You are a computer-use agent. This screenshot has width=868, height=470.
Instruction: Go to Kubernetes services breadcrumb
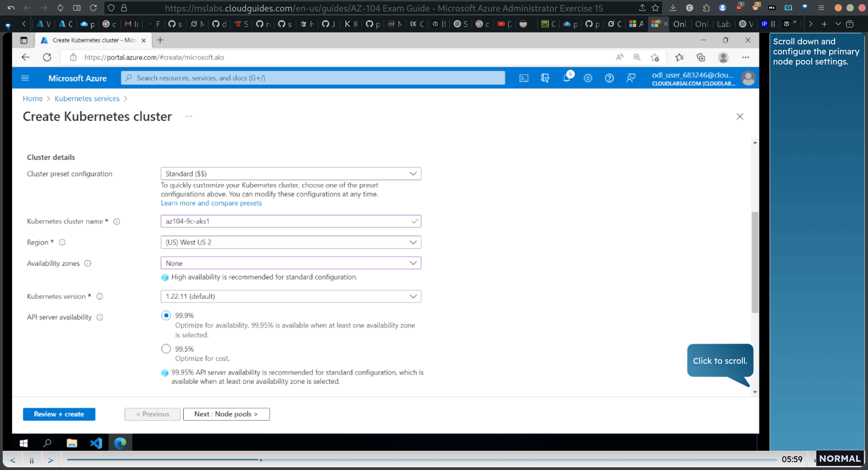(x=87, y=99)
